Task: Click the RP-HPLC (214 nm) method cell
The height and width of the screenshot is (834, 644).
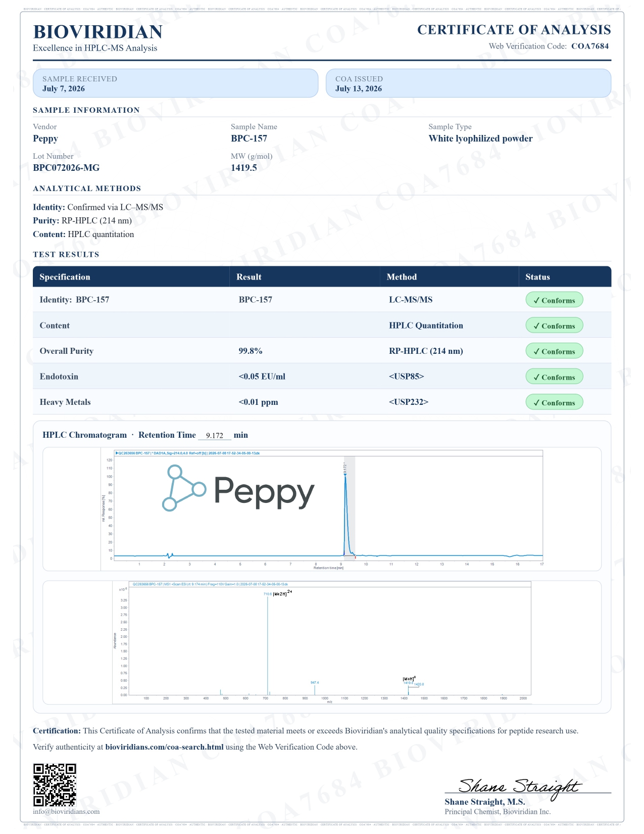Action: tap(426, 351)
